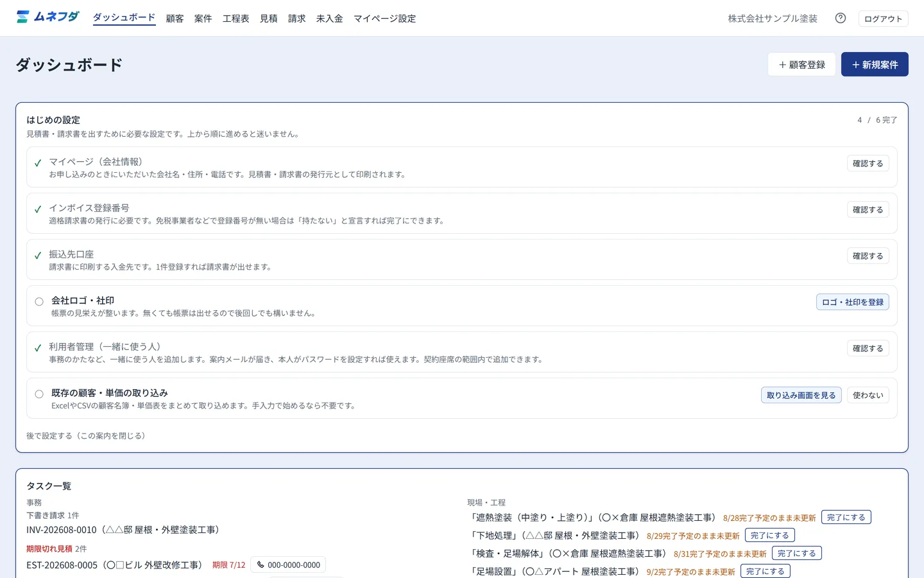Click the 使わない button
Image resolution: width=924 pixels, height=578 pixels.
pos(868,396)
